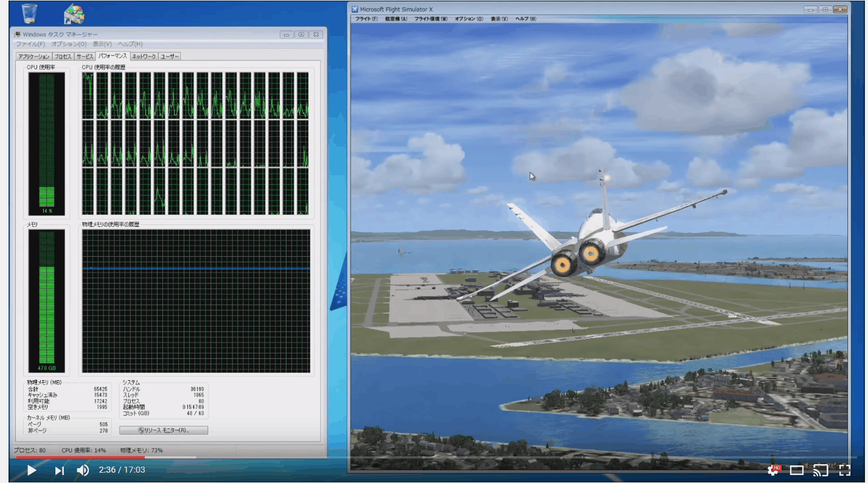868x483 pixels.
Task: Maximize the Microsoft Flight Simulator X window
Action: click(x=825, y=9)
